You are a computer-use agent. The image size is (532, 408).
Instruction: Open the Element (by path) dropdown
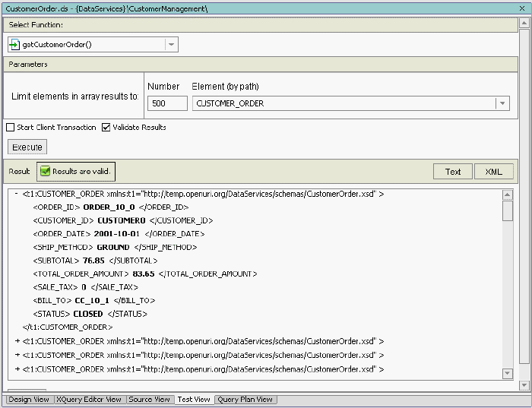pyautogui.click(x=502, y=103)
